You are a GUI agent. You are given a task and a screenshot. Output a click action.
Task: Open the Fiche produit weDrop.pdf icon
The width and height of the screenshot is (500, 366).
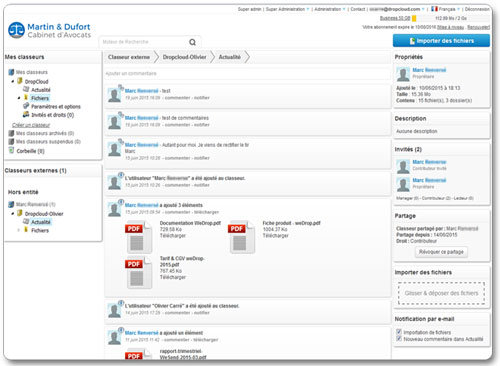(x=241, y=237)
